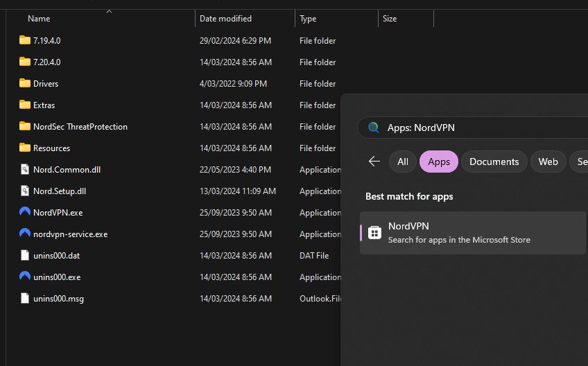
Task: Click Search for apps in Microsoft Store text
Action: click(459, 240)
